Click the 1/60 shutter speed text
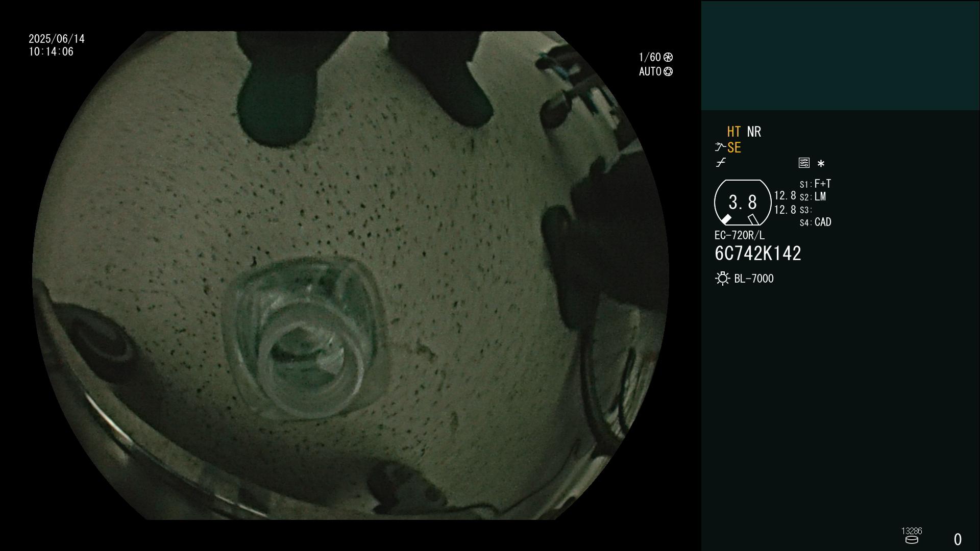 point(650,57)
